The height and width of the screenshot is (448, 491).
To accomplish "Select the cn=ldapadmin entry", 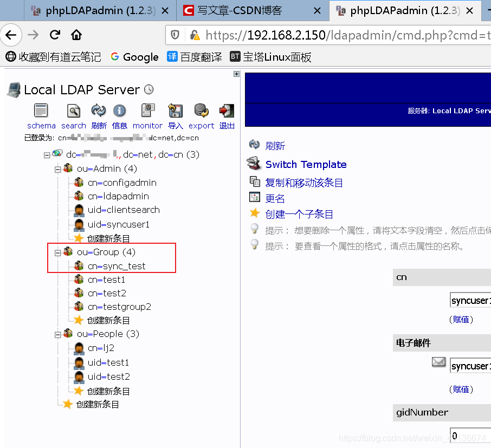I will (x=118, y=196).
